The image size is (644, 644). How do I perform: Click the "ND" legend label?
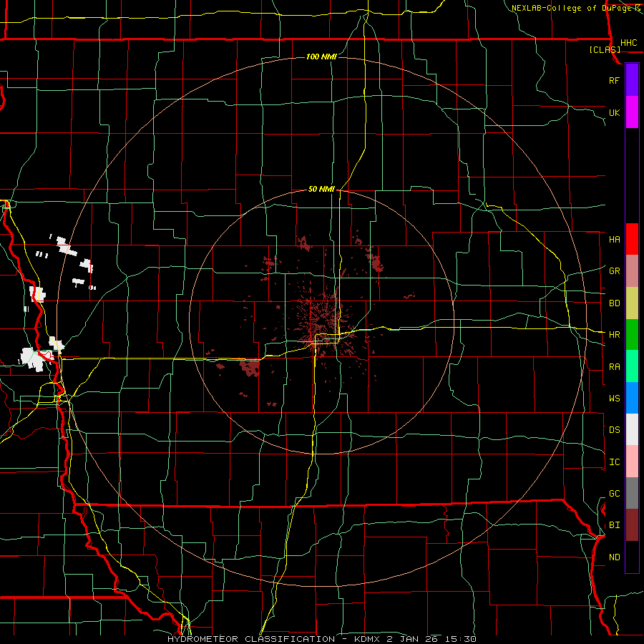pos(615,557)
